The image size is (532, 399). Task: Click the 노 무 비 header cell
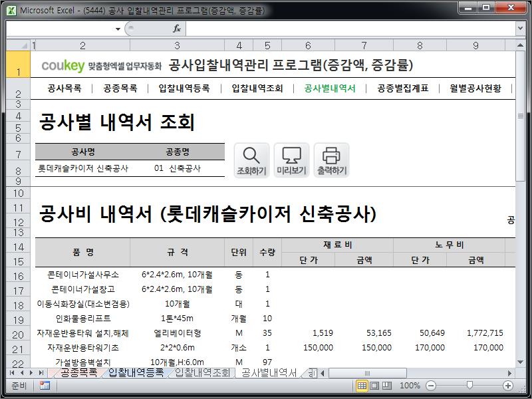[450, 245]
